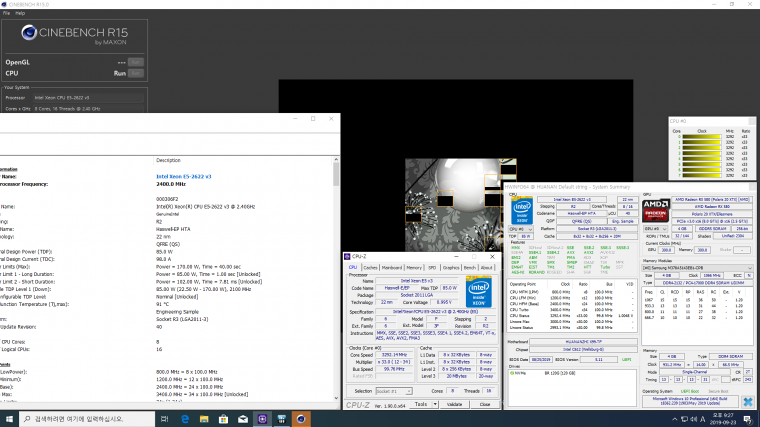Click Windows 10 Professional OS text in HWiNFO
Viewport: 760px width, 427px height.
(690, 401)
